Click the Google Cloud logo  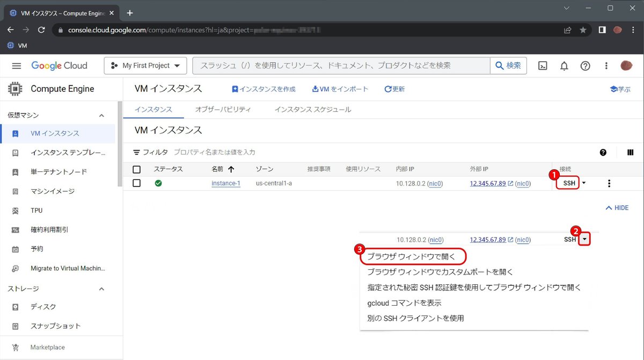(59, 66)
